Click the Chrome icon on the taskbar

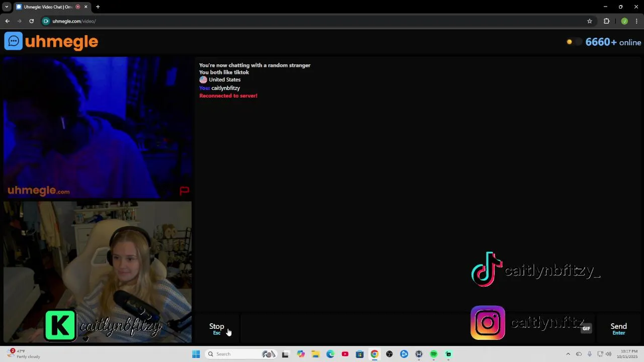tap(374, 354)
